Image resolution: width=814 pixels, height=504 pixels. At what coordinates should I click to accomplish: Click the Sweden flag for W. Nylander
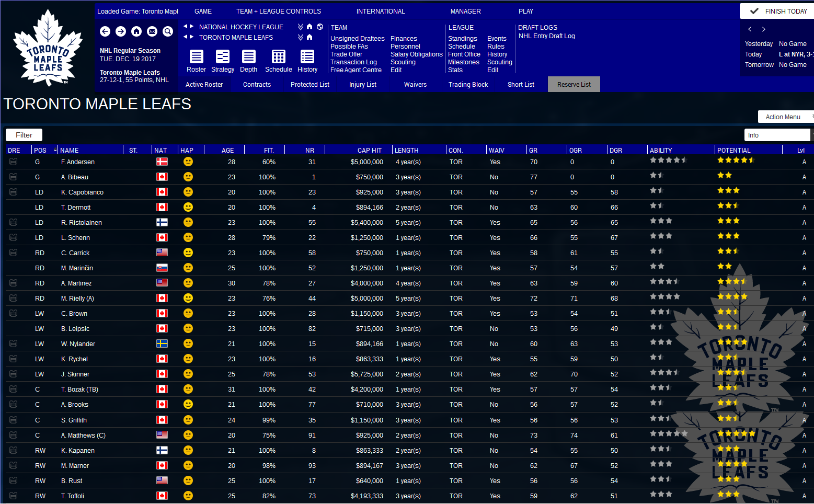162,343
